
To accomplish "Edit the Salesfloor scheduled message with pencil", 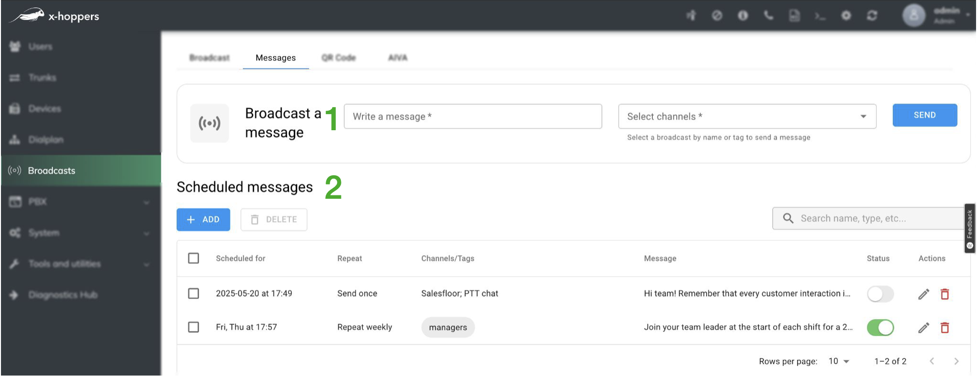I will [923, 294].
